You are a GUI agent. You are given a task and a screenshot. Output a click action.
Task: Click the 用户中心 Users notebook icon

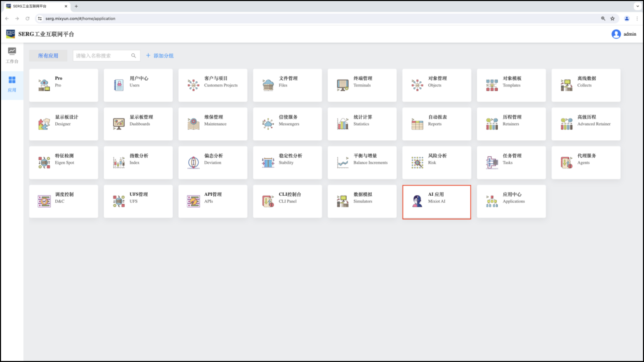tap(119, 85)
